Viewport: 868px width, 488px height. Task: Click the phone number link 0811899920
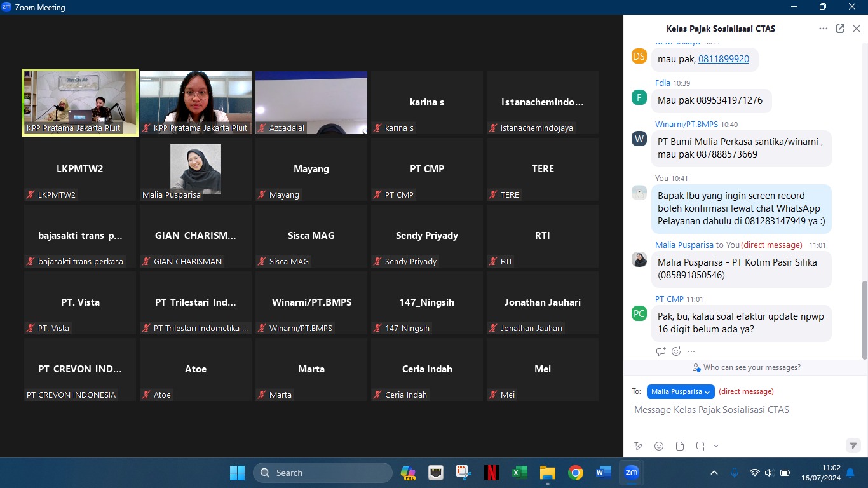click(x=724, y=59)
